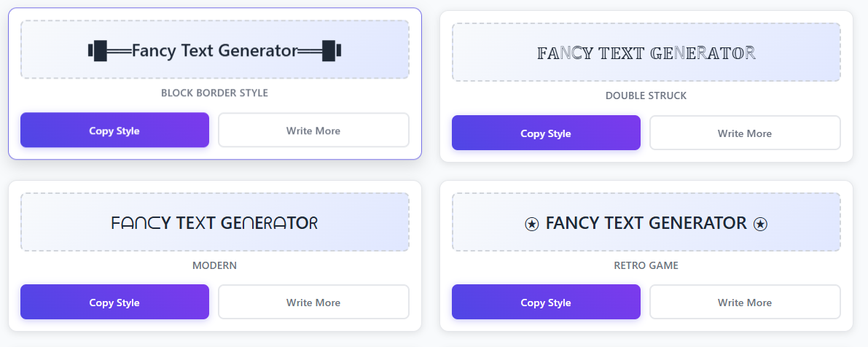Click the BLOCK BORDER STYLE label

click(215, 93)
